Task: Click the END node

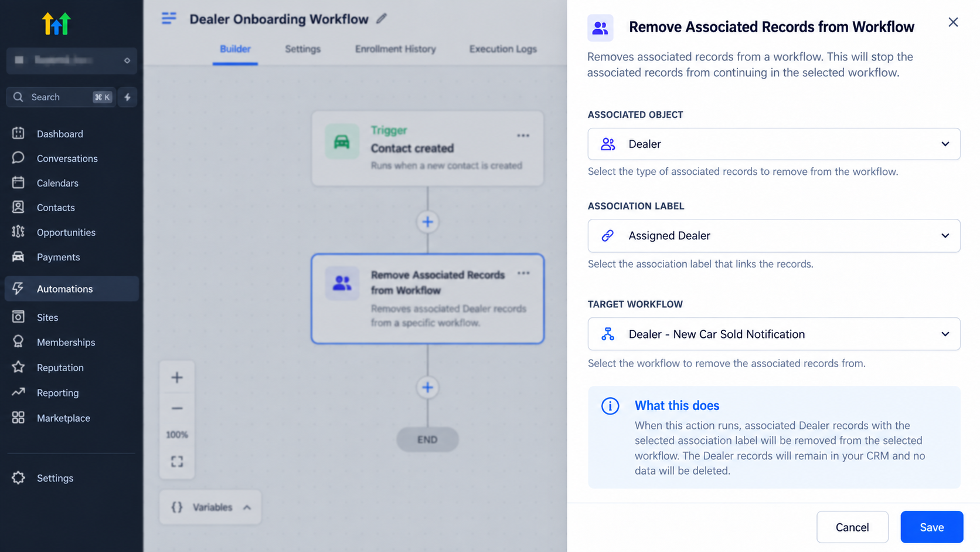Action: (x=427, y=439)
